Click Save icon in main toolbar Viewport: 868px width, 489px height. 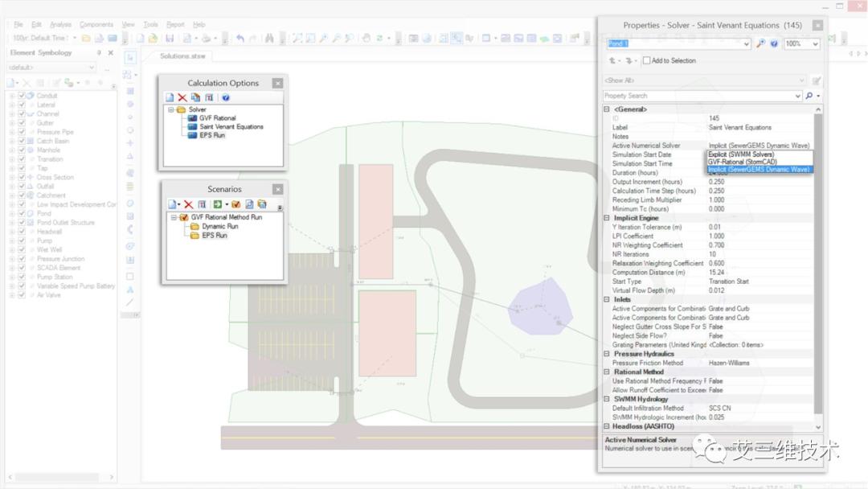[x=170, y=39]
